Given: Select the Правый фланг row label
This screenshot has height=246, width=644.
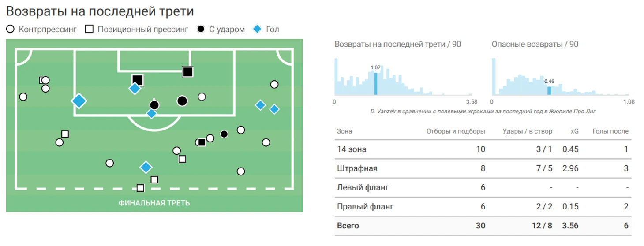Looking at the screenshot, I should (365, 206).
